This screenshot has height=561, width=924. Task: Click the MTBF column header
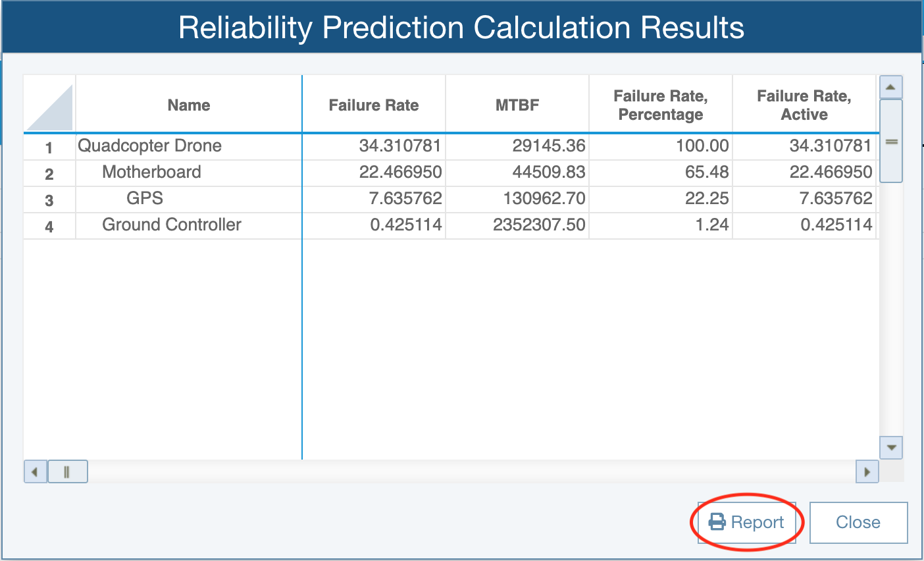pos(517,105)
